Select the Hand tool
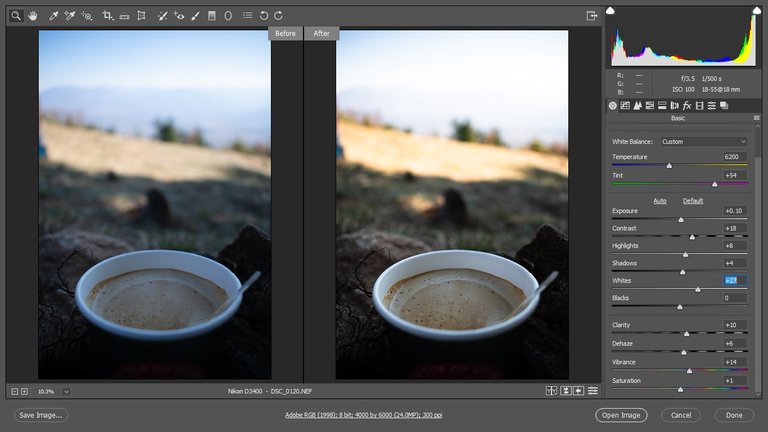 point(33,16)
